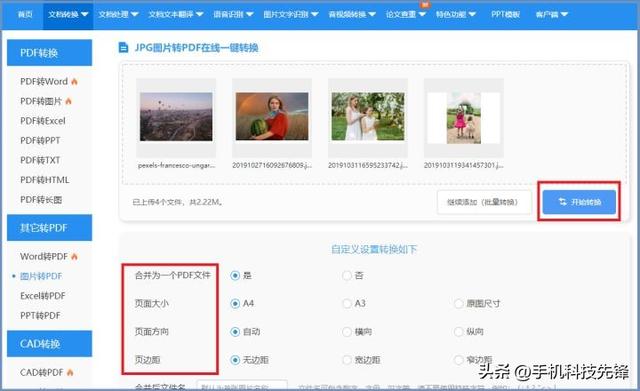The width and height of the screenshot is (640, 391).
Task: Open PDF转Word in the sidebar
Action: (x=44, y=82)
